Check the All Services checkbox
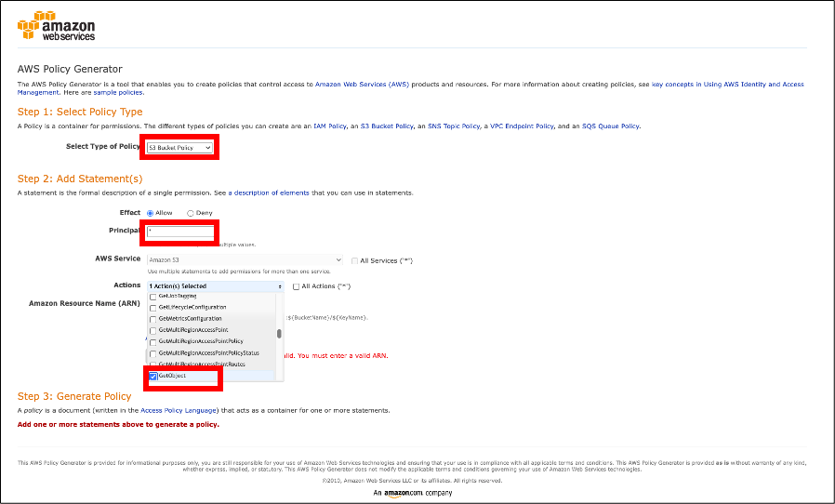Image resolution: width=835 pixels, height=504 pixels. tap(354, 261)
